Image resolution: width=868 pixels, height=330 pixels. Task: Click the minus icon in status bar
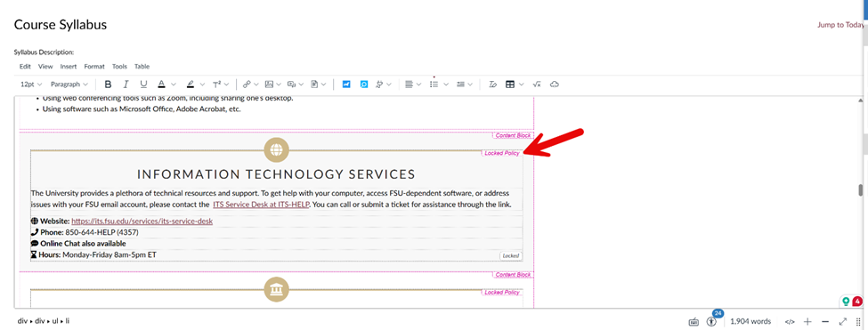pyautogui.click(x=825, y=322)
